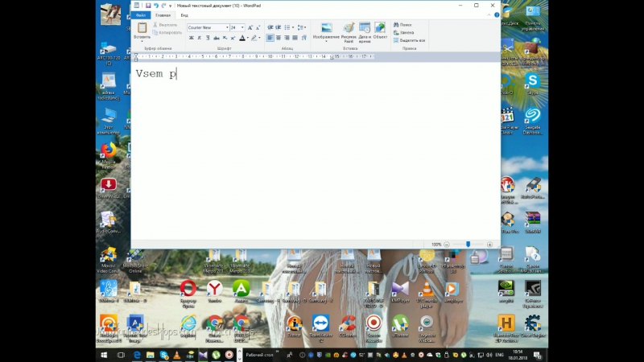Expand the font color dropdown arrow
Screen dimensions: 644x362
tap(247, 38)
